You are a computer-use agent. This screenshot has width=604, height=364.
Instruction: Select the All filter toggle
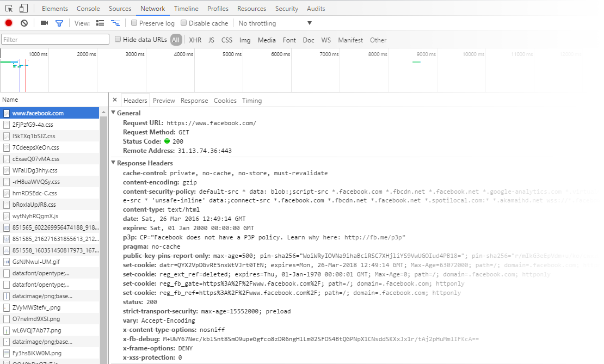(x=176, y=40)
